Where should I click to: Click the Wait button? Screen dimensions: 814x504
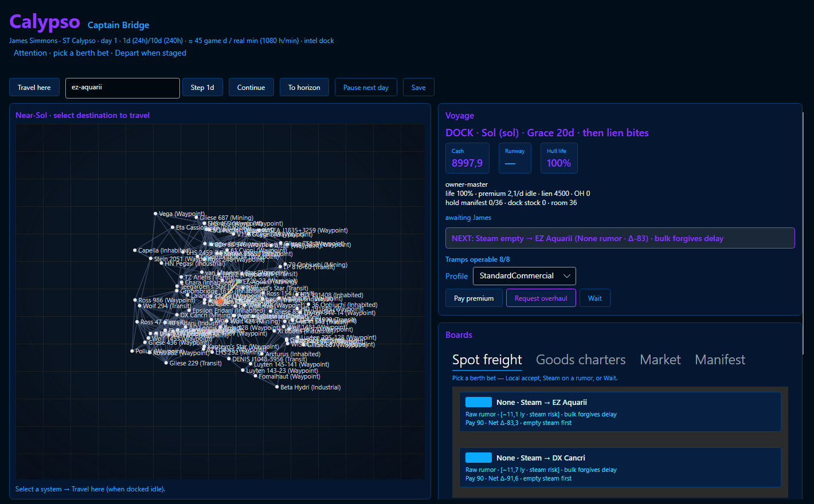(595, 298)
